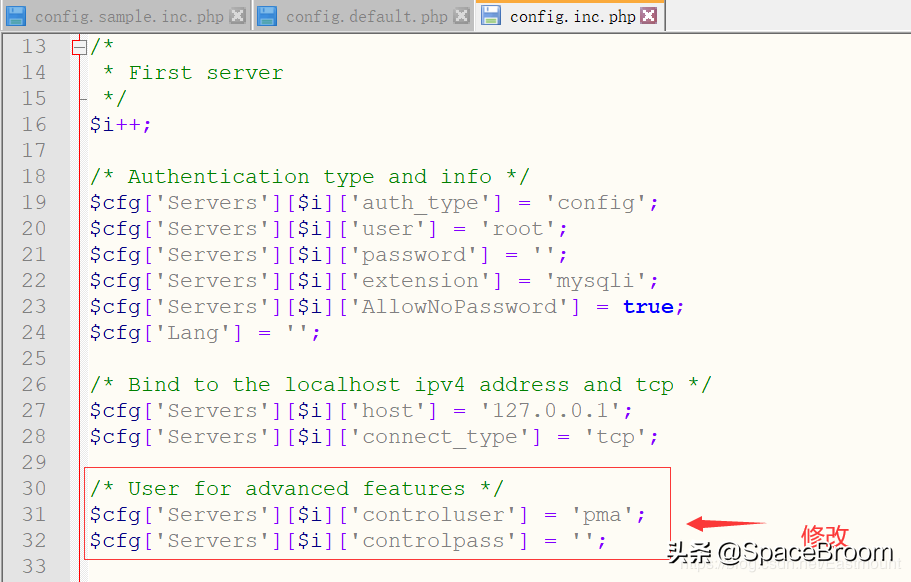The height and width of the screenshot is (582, 911).
Task: Click the file icon on config.inc.php tab
Action: (492, 15)
